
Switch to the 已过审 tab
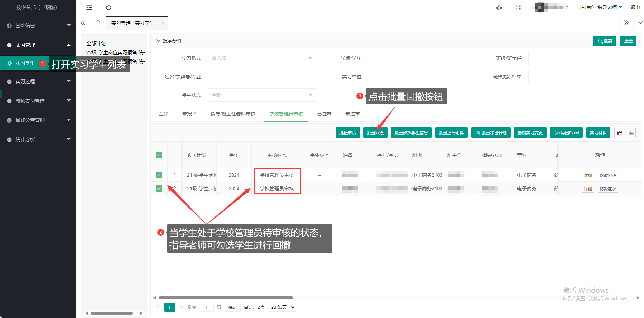pyautogui.click(x=324, y=114)
